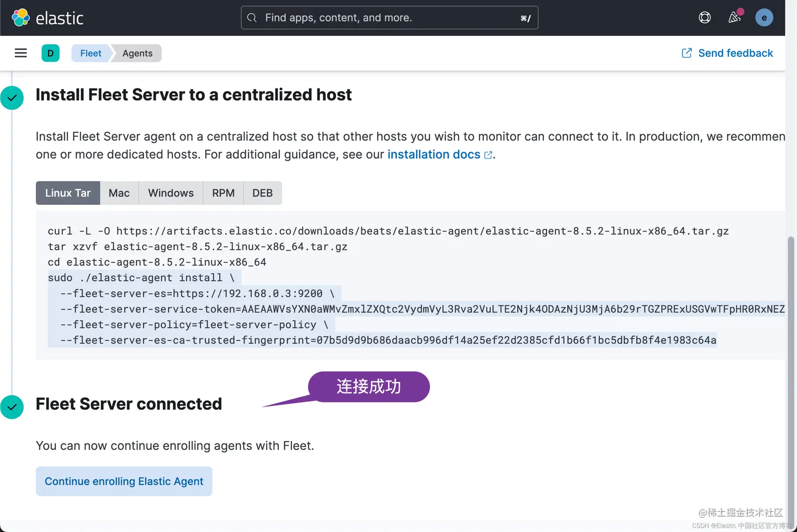This screenshot has height=532, width=797.
Task: Go to Fleet breadcrumb
Action: click(x=91, y=53)
